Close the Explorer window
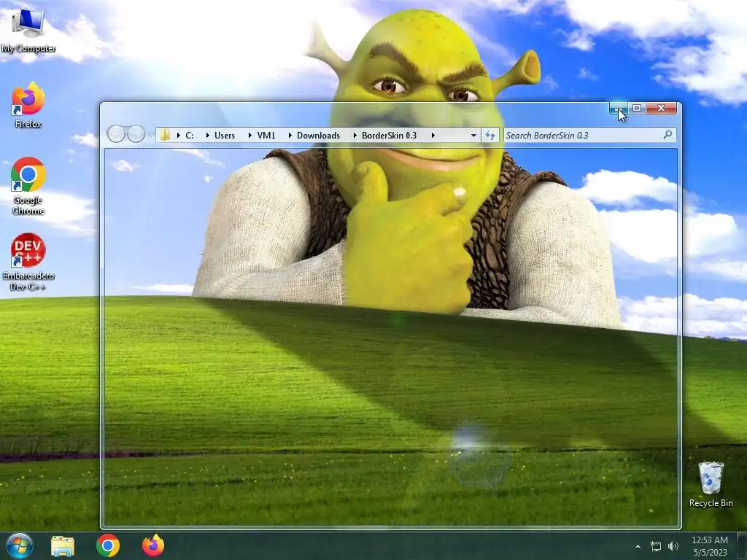The height and width of the screenshot is (560, 747). 661,108
